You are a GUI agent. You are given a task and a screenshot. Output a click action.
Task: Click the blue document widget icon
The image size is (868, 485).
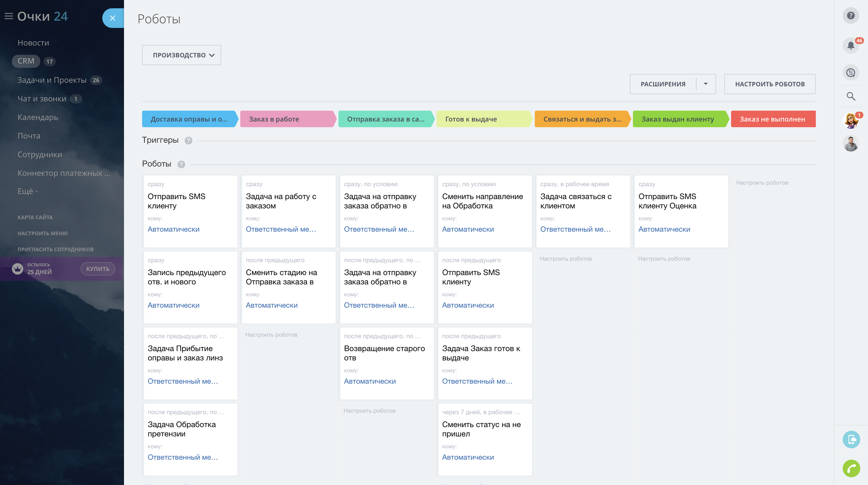[x=851, y=439]
